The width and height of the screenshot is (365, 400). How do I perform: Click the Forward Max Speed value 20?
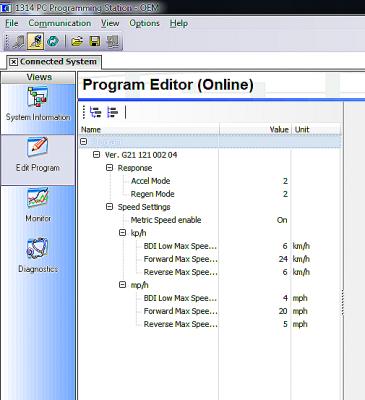tap(283, 311)
